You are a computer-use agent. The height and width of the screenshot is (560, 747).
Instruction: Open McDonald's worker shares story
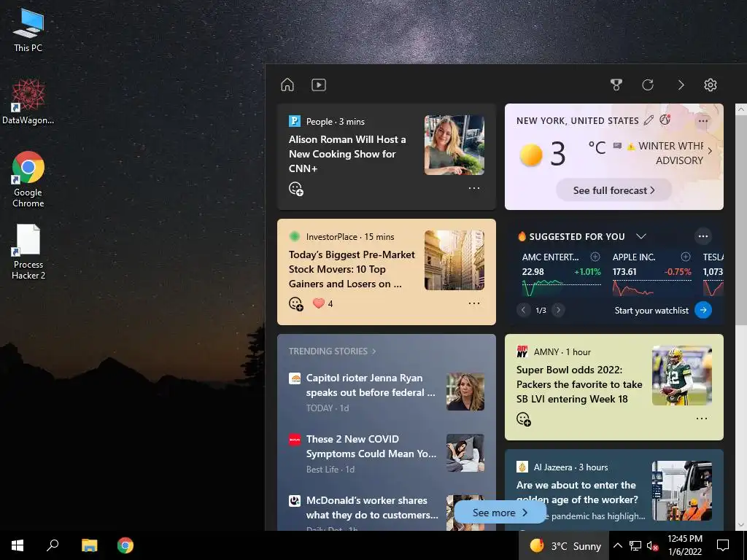[x=372, y=507]
